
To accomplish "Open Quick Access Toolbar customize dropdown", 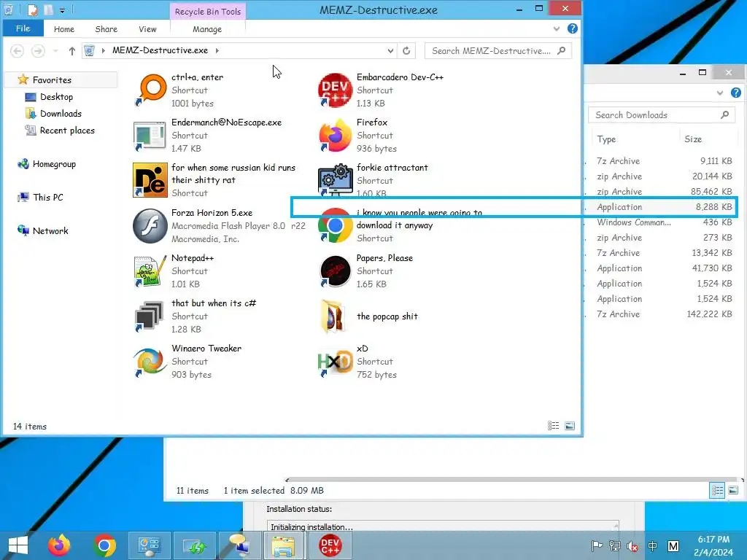I will point(63,10).
